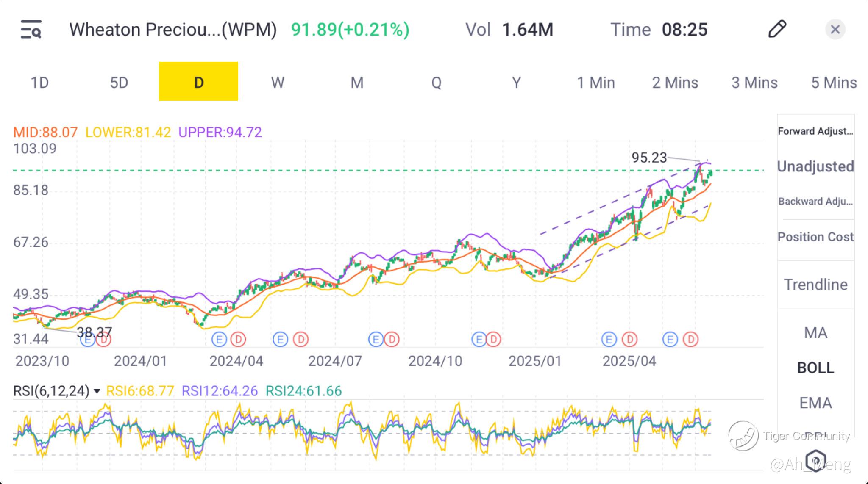Screen dimensions: 868x484
Task: Click the pencil drawing tool icon
Action: click(x=777, y=29)
